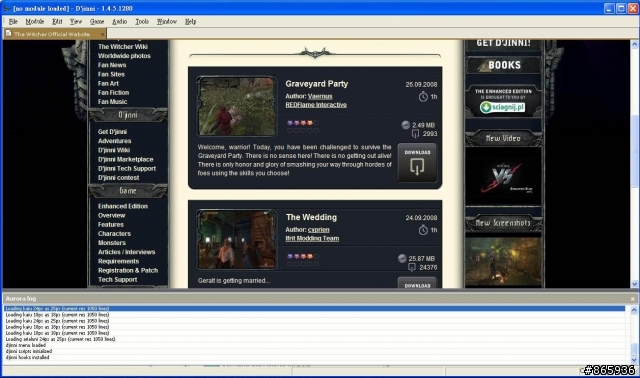Click the BOOKS banner
This screenshot has height=378, width=640.
[504, 65]
